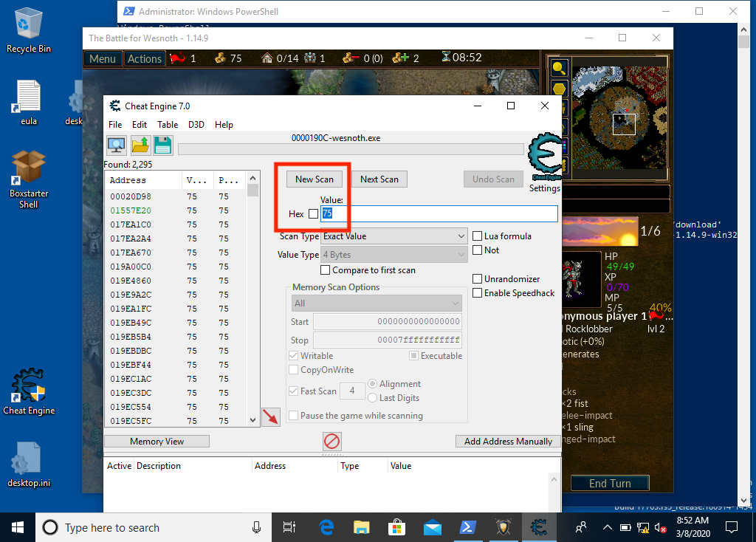Open the Value Type 4 Bytes dropdown
Viewport: 756px width, 542px height.
[394, 255]
